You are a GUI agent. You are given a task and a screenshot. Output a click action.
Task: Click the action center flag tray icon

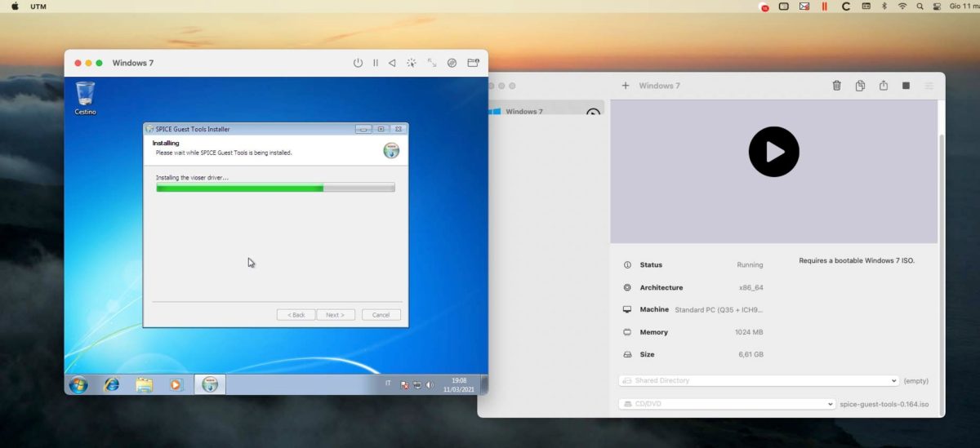(x=405, y=384)
